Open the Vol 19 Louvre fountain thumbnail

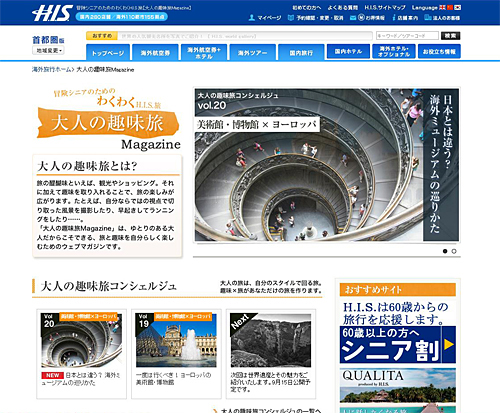pos(176,340)
